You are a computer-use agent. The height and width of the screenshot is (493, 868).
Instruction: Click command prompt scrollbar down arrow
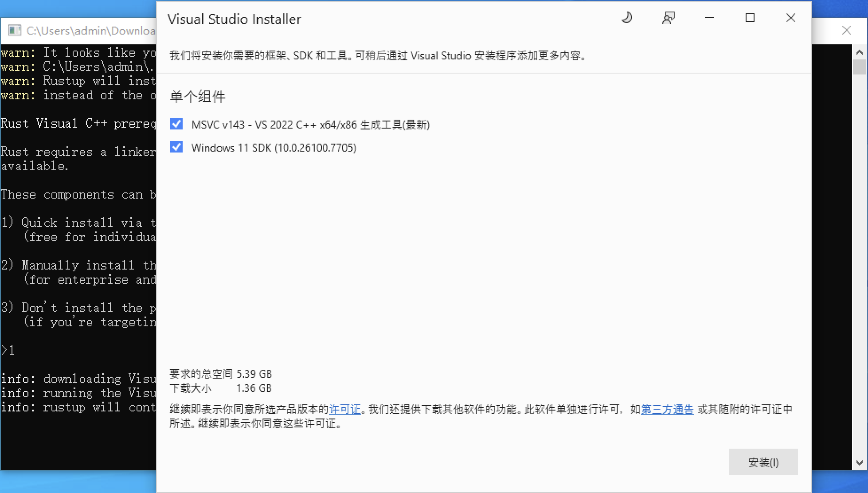860,463
